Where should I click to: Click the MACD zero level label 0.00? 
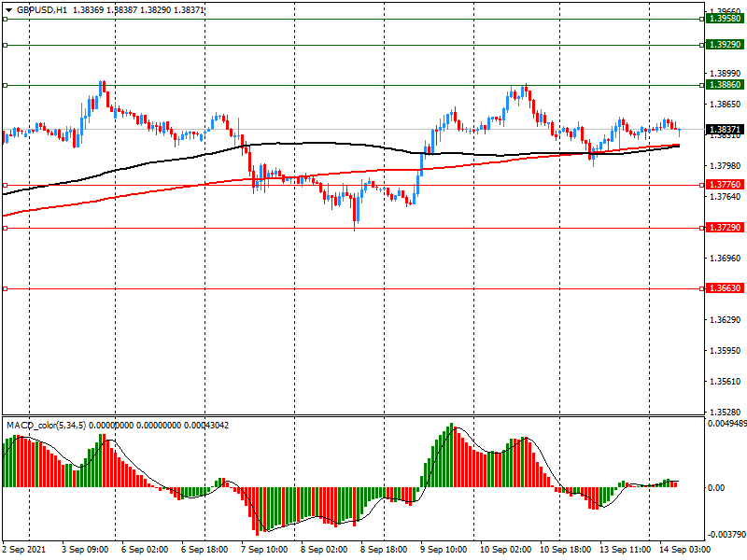tap(716, 487)
